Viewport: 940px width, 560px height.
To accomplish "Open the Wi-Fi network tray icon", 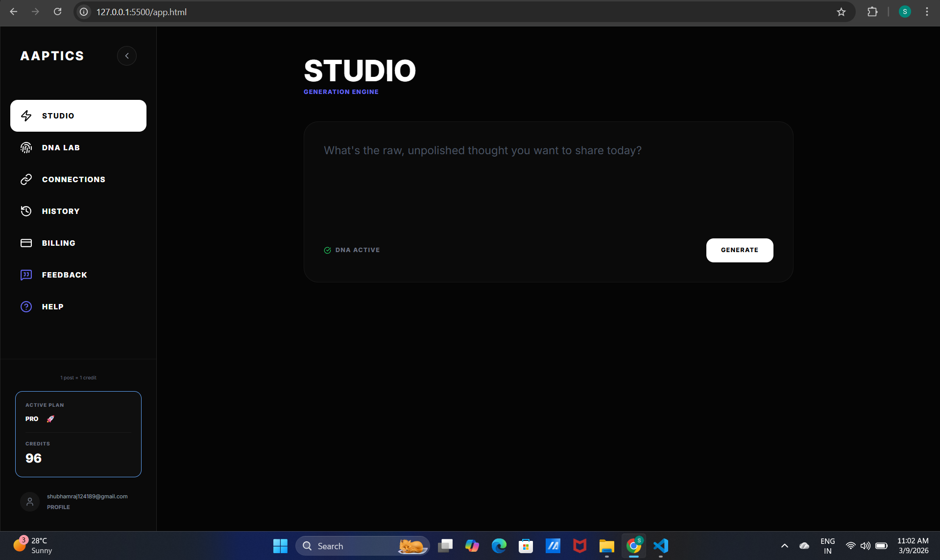I will tap(851, 546).
